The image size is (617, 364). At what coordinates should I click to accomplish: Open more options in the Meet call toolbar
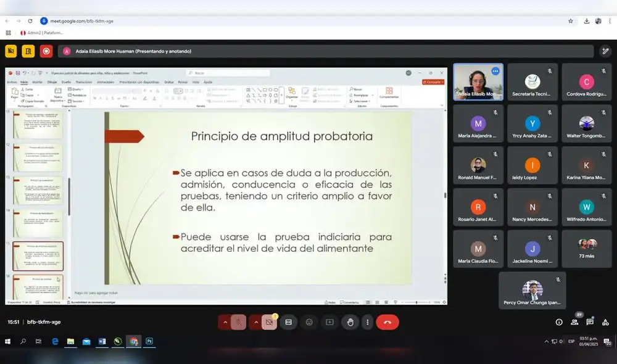point(368,322)
